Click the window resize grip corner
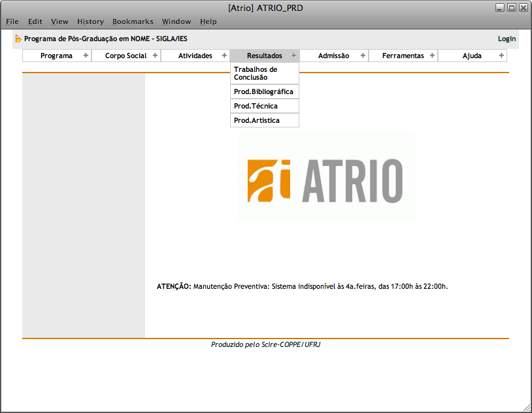This screenshot has width=532, height=413. [527, 408]
